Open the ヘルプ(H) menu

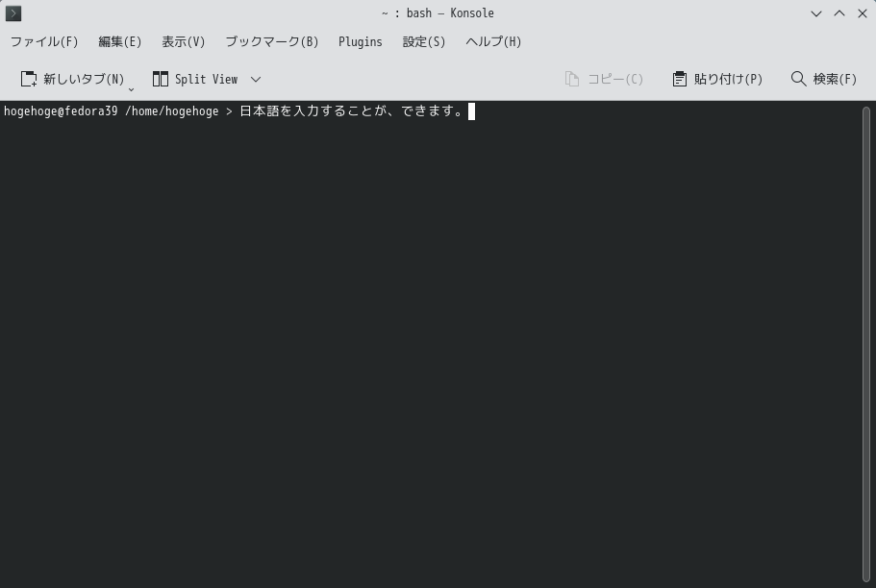(493, 42)
